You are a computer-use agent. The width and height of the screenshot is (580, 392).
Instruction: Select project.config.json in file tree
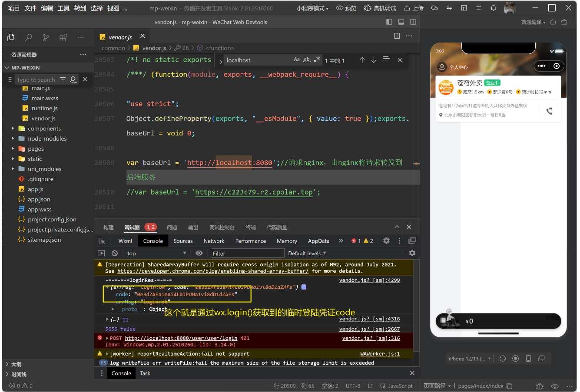(52, 220)
